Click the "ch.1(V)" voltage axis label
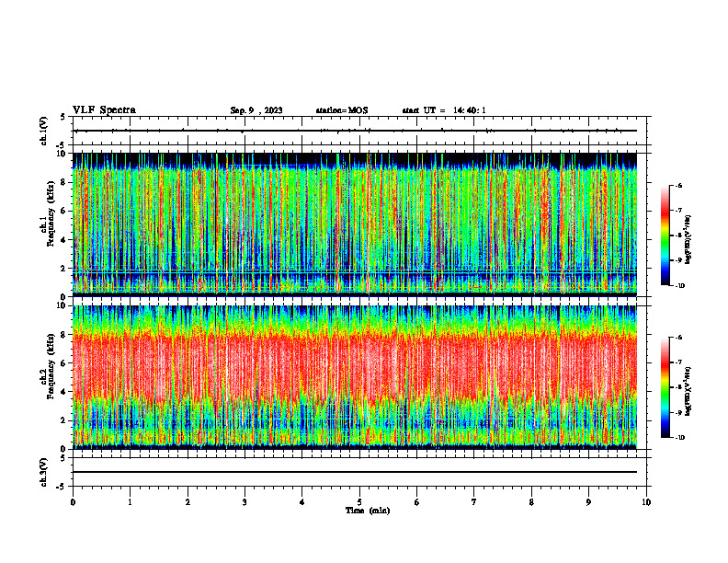Screen dimensions: 728x563 [43, 131]
